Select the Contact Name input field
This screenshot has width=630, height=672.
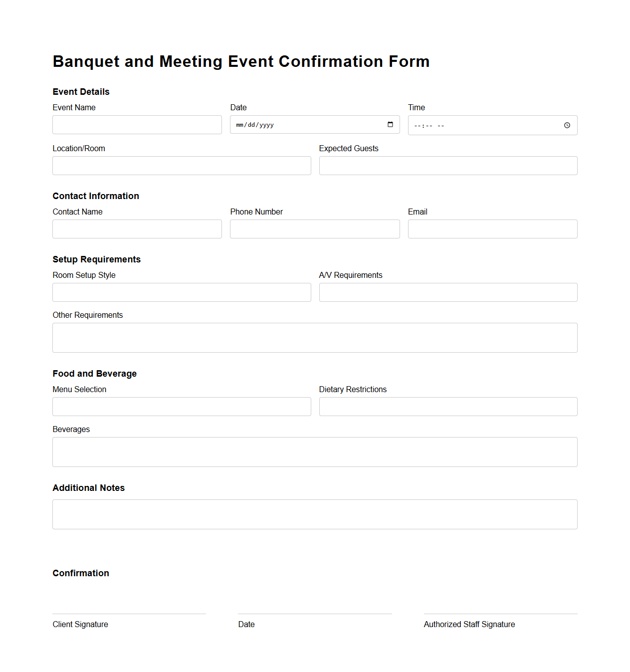(137, 228)
